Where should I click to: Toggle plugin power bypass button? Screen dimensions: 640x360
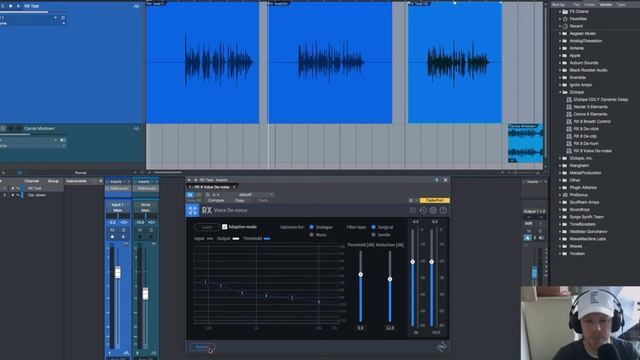190,195
